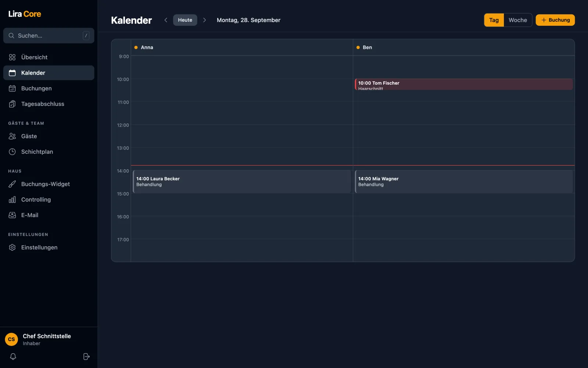This screenshot has width=588, height=368.
Task: Click the orange dot next to Ben
Action: click(x=358, y=47)
